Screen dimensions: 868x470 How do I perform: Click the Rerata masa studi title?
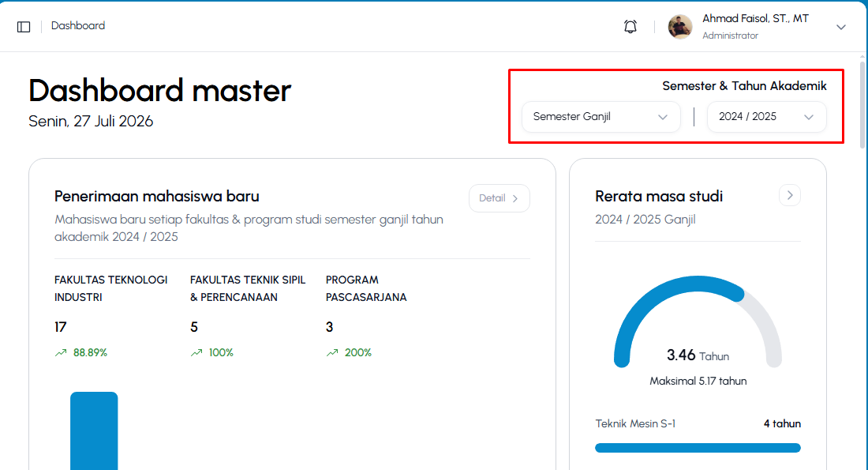point(659,196)
